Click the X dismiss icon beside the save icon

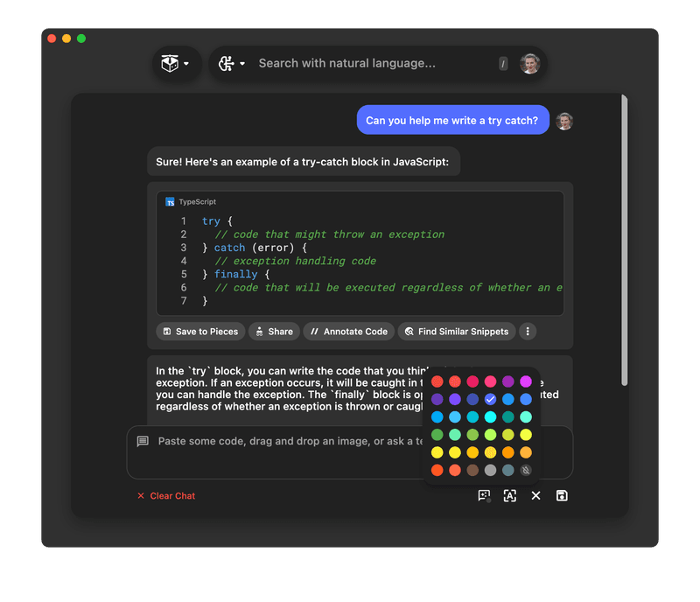pyautogui.click(x=535, y=495)
